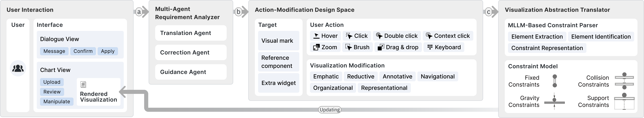This screenshot has width=644, height=118.
Task: Select the Translation Agent box
Action: point(190,33)
